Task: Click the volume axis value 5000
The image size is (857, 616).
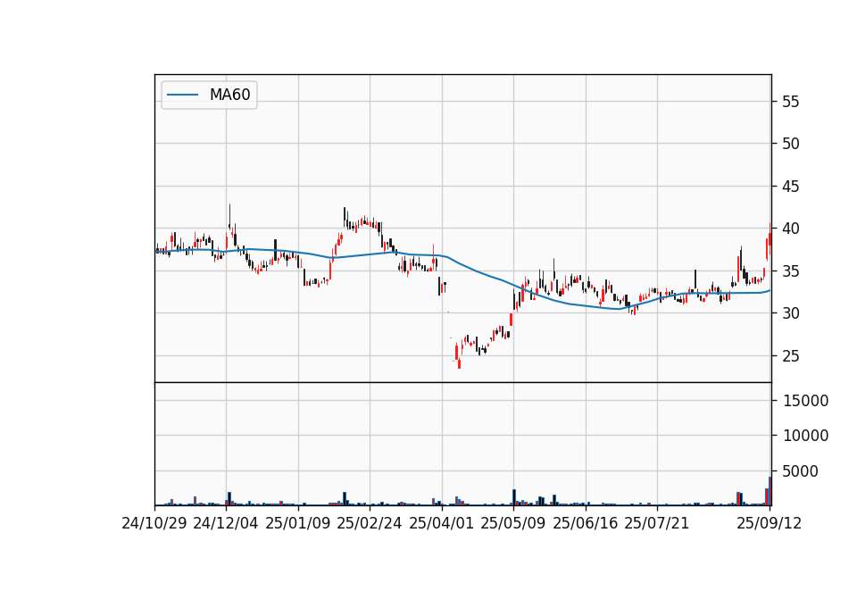Action: point(801,471)
